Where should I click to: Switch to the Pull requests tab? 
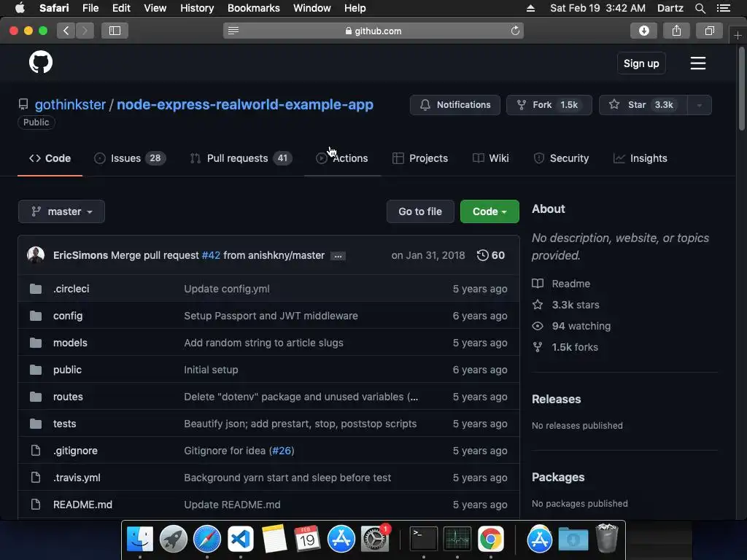pos(241,158)
